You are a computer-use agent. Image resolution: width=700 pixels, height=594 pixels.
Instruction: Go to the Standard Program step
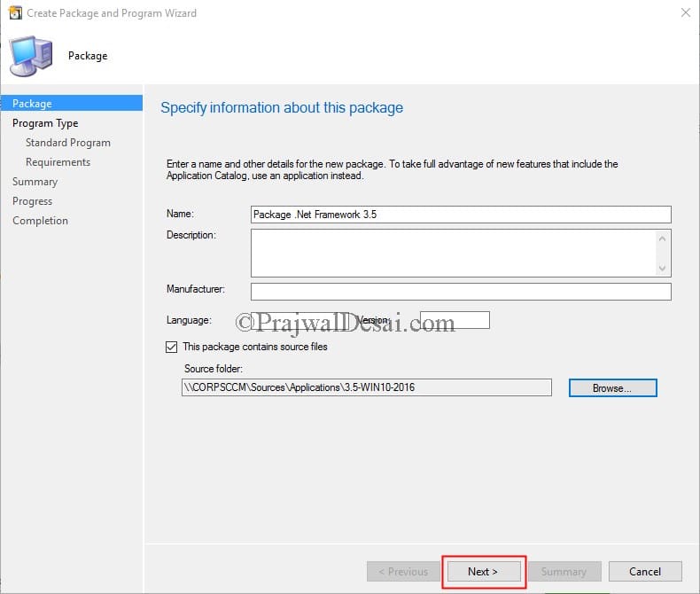coord(68,143)
